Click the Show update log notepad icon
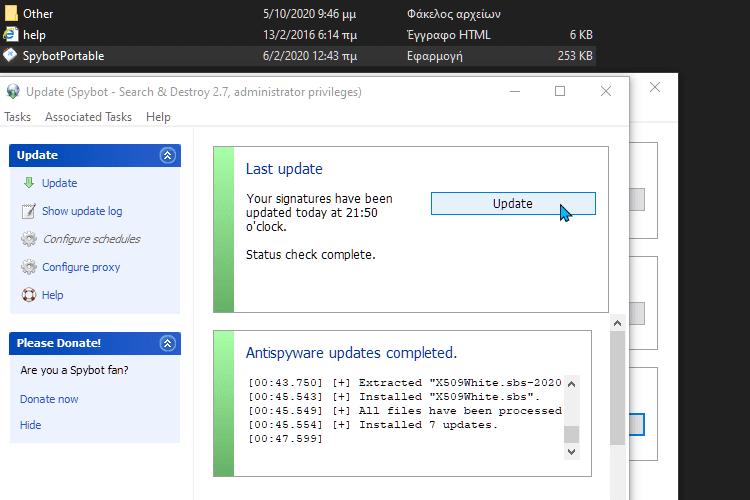750x500 pixels. [29, 211]
